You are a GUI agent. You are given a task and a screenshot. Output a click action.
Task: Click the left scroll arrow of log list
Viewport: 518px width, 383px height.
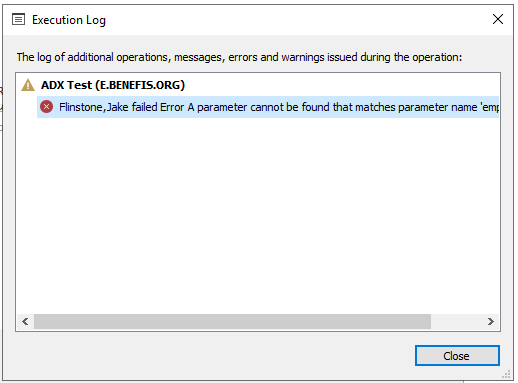pos(25,321)
